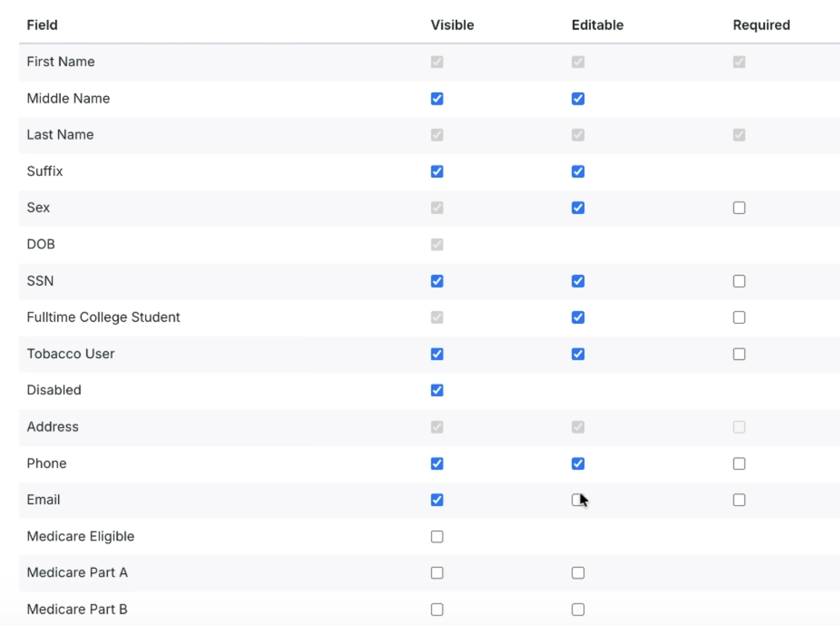Check Editable for Medicare Part A
This screenshot has width=840, height=626.
pyautogui.click(x=578, y=572)
